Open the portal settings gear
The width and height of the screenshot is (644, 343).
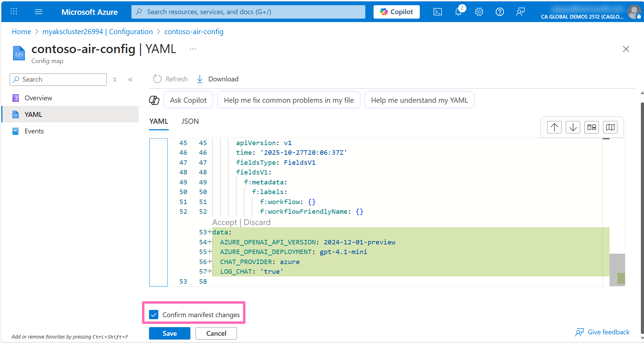(479, 12)
